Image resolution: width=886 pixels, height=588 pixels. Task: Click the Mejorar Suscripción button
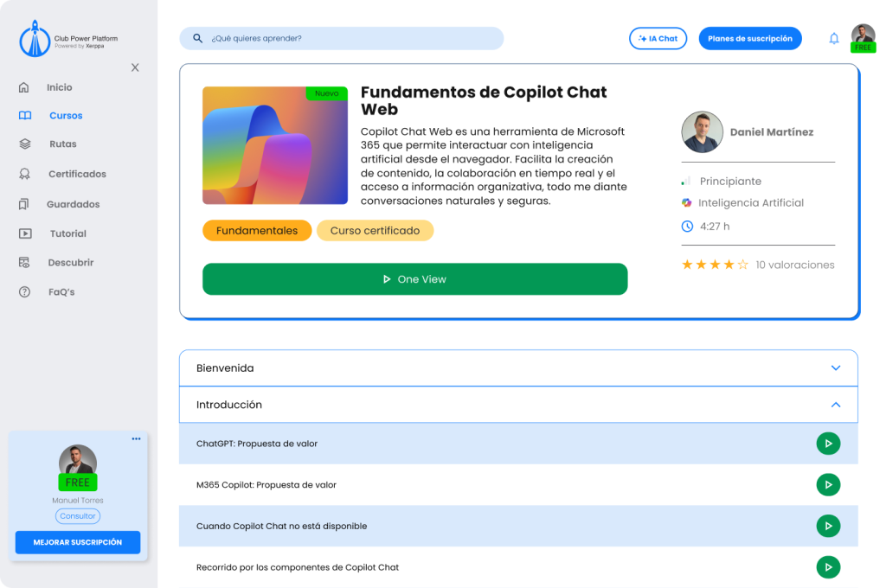click(78, 542)
